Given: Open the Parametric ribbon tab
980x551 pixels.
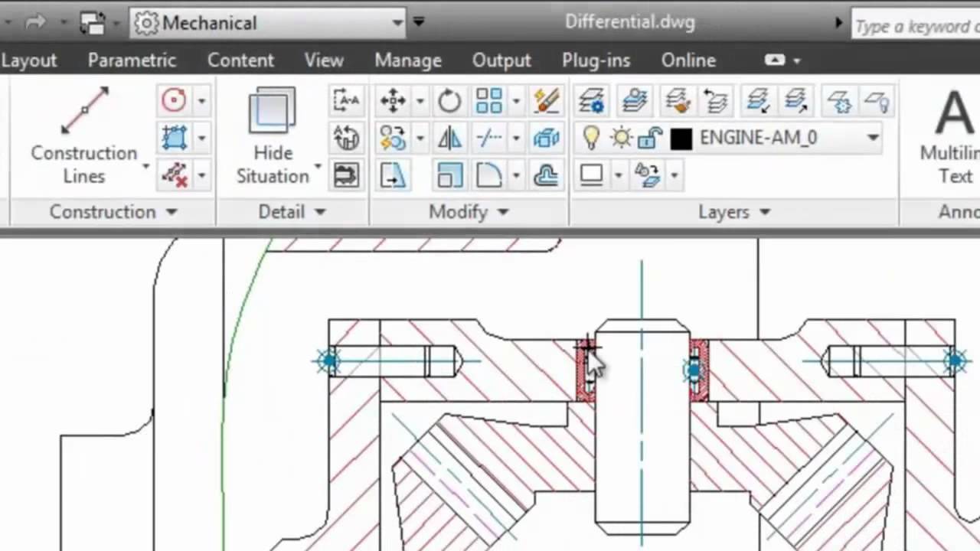Looking at the screenshot, I should (x=132, y=60).
